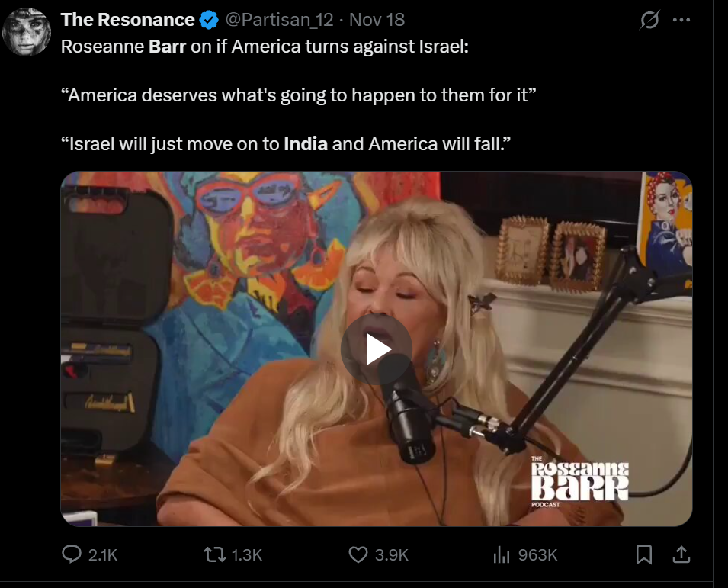This screenshot has width=728, height=588.
Task: Play the Roseanne Barr podcast video
Action: [376, 349]
